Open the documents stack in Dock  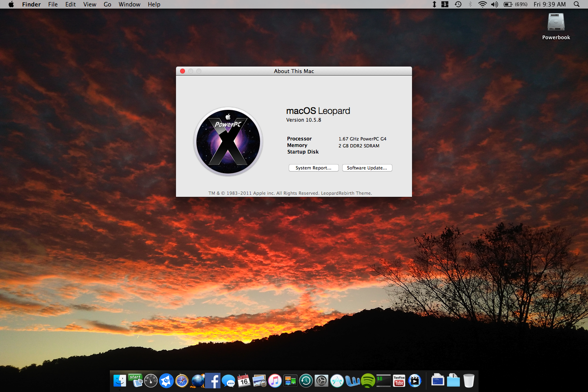click(438, 381)
